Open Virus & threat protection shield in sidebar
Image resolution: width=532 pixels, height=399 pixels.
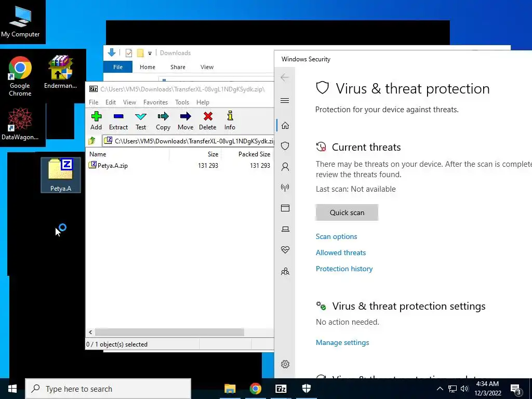point(285,146)
